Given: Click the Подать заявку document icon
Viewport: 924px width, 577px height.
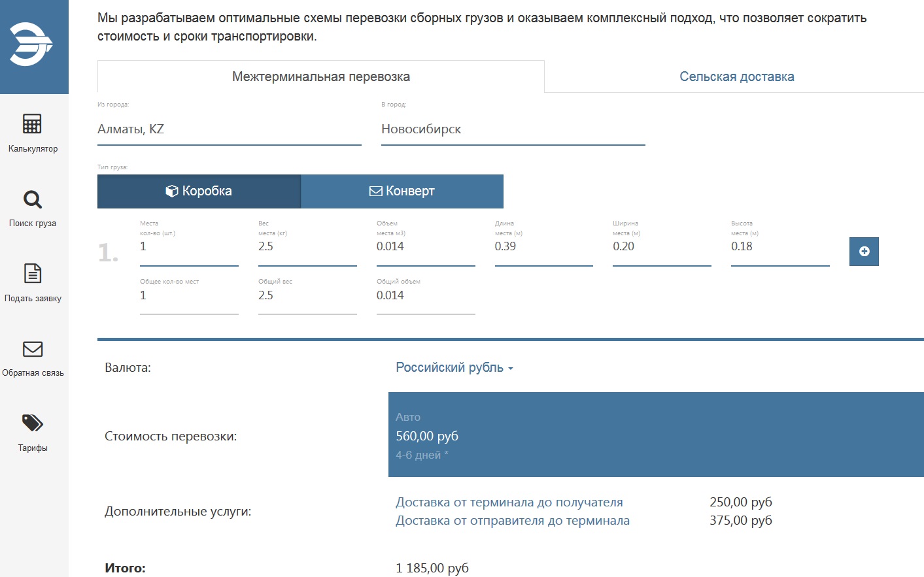Looking at the screenshot, I should pyautogui.click(x=32, y=273).
